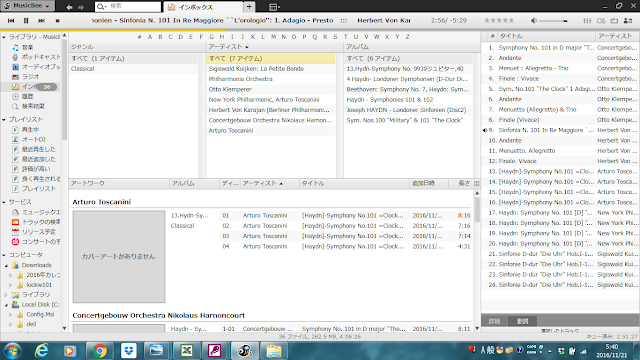The image size is (640, 360).
Task: Switch to the 詳細 tab in the right panel
Action: [495, 321]
